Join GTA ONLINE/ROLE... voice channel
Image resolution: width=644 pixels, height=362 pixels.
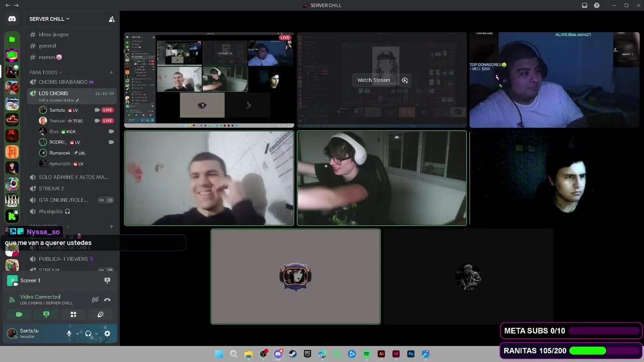71,200
